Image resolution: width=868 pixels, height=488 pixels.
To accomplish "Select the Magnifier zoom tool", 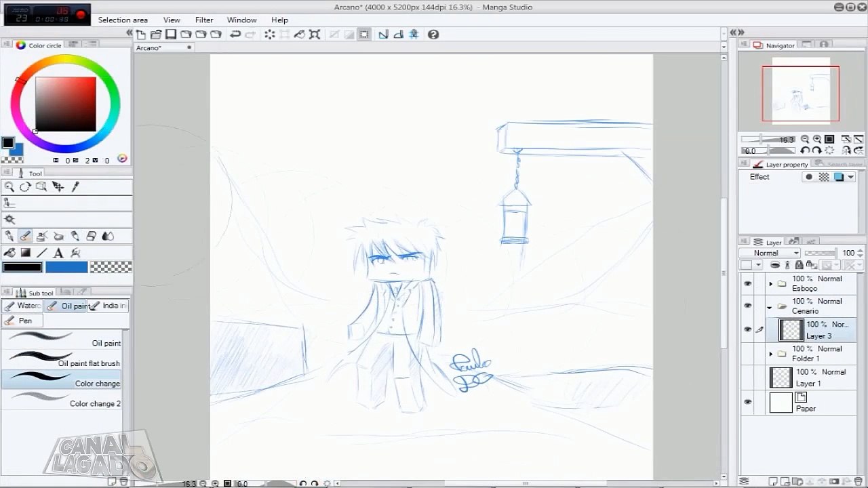I will [9, 187].
